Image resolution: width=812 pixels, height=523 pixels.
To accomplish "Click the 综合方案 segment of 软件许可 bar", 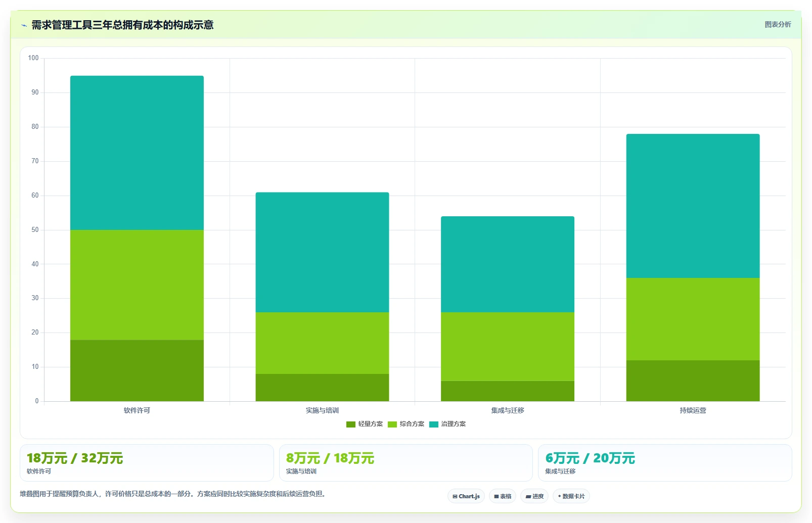I will point(137,285).
